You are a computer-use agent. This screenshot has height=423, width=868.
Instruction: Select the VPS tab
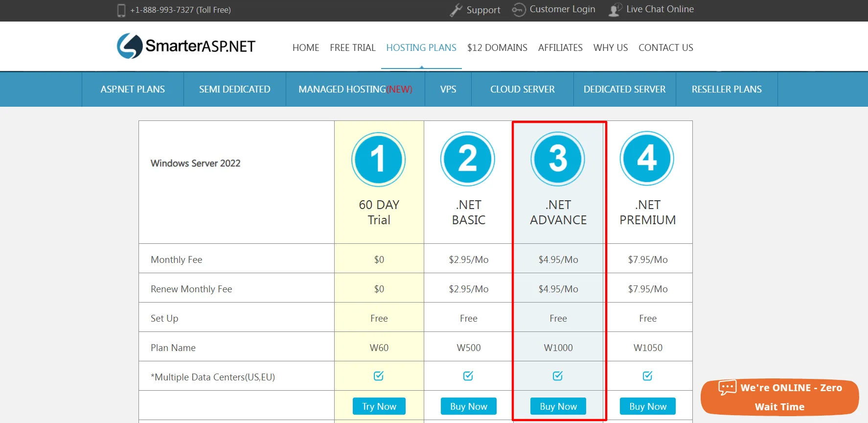click(x=448, y=89)
